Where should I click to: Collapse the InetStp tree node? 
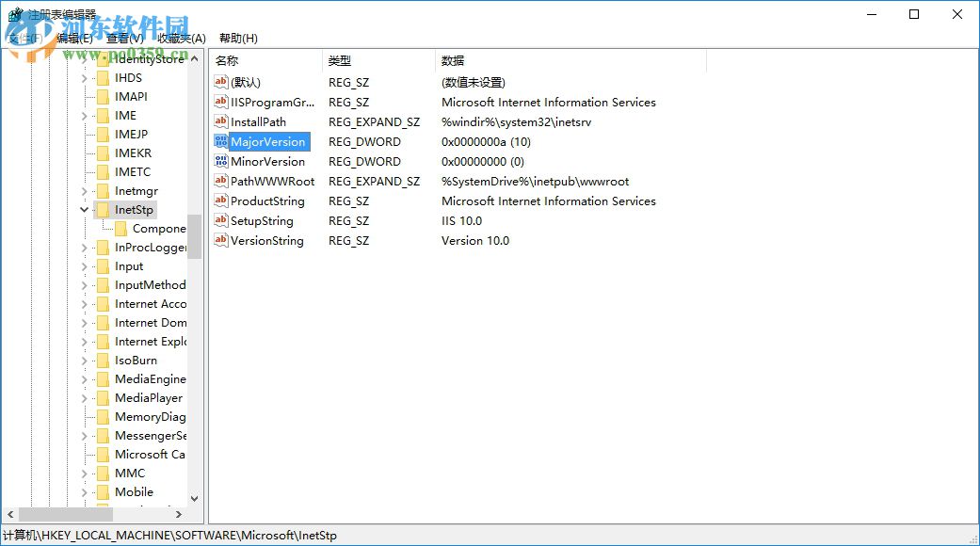click(x=85, y=209)
